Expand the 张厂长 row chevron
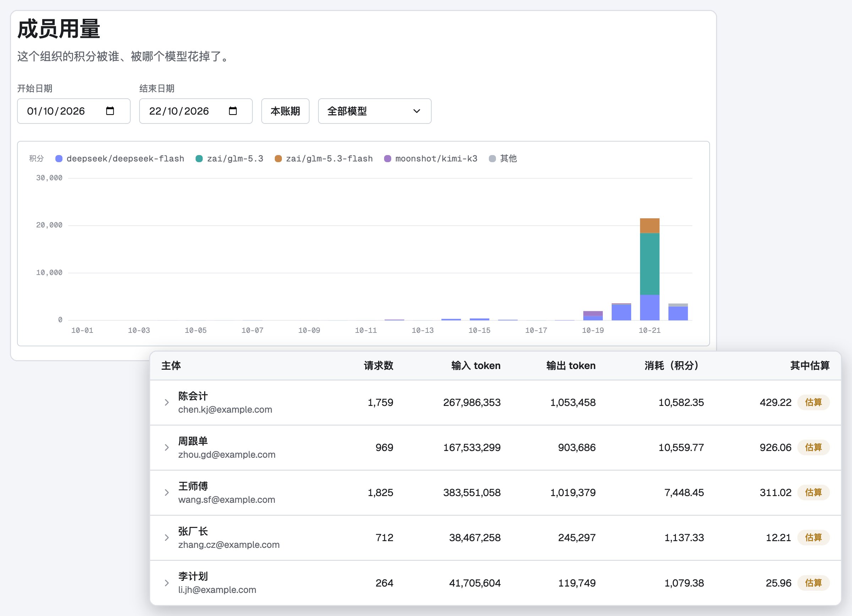 tap(167, 538)
